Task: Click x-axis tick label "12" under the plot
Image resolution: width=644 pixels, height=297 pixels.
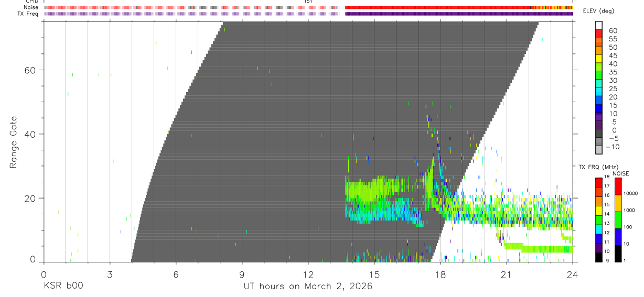Action: [308, 274]
